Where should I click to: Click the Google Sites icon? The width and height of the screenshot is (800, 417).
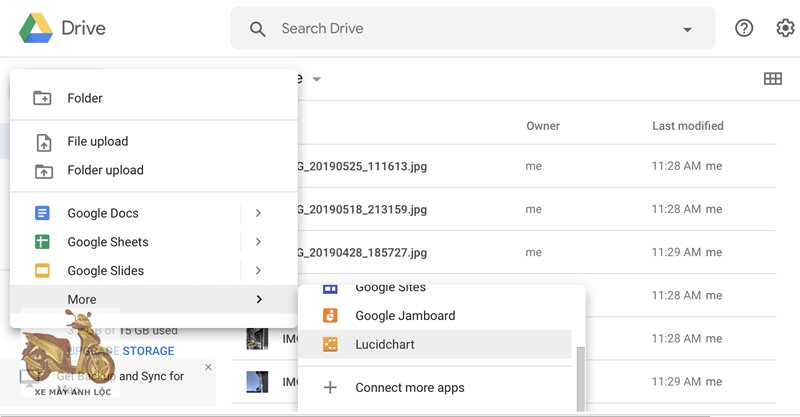[x=330, y=289]
